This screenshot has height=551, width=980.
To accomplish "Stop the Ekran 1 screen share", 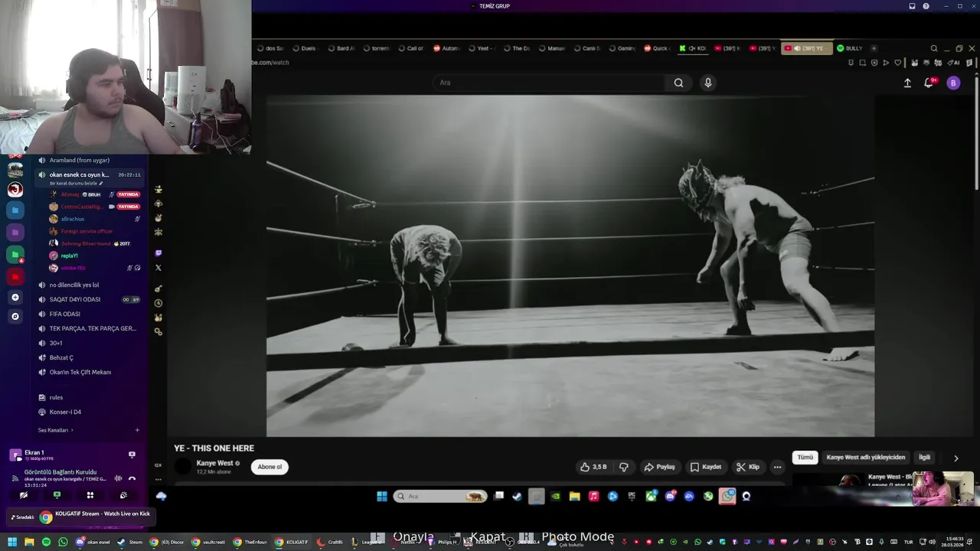I will point(132,455).
